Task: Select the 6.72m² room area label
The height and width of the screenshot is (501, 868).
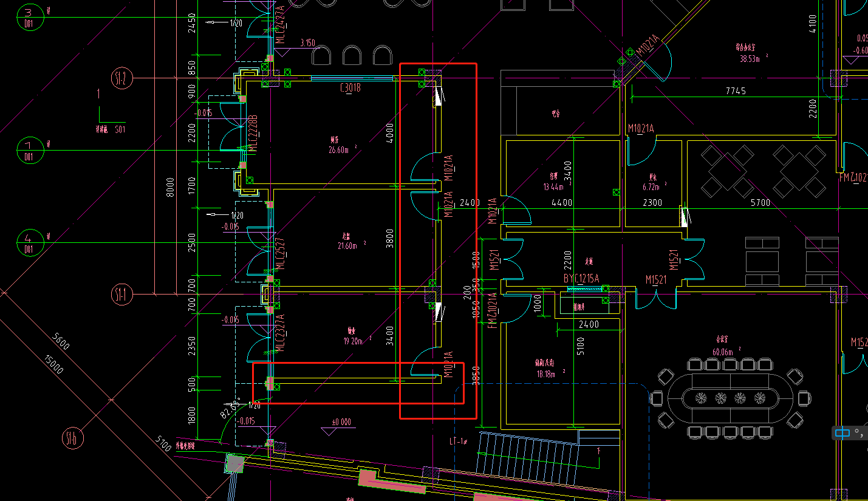Action: [x=655, y=186]
